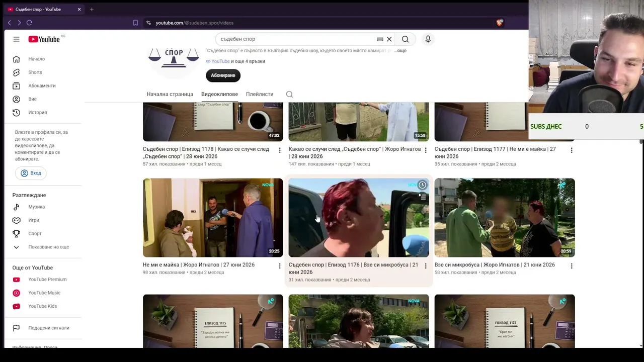The image size is (644, 362).
Task: Add Епизод 1176 to Watch Later
Action: pyautogui.click(x=422, y=185)
